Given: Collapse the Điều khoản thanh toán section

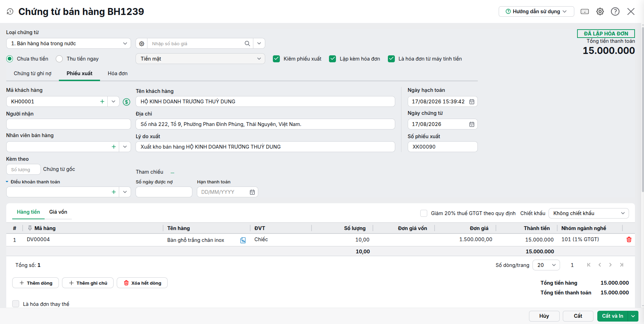Looking at the screenshot, I should (7, 182).
